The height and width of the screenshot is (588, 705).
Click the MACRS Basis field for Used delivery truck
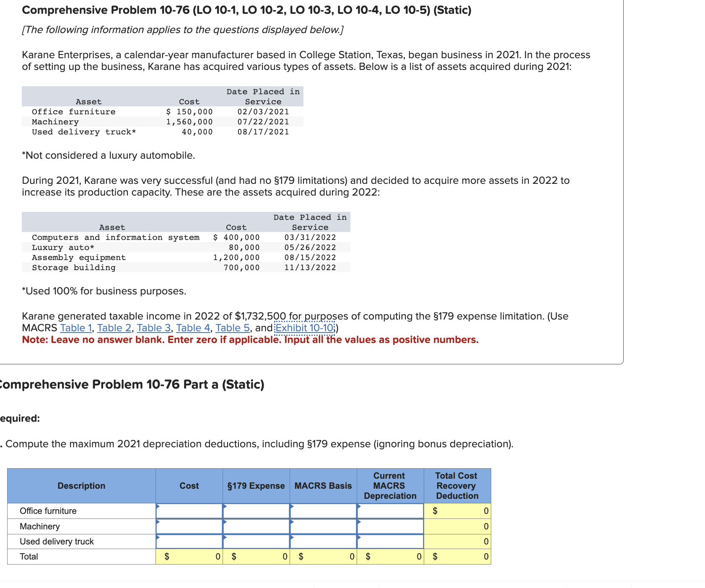pos(323,541)
